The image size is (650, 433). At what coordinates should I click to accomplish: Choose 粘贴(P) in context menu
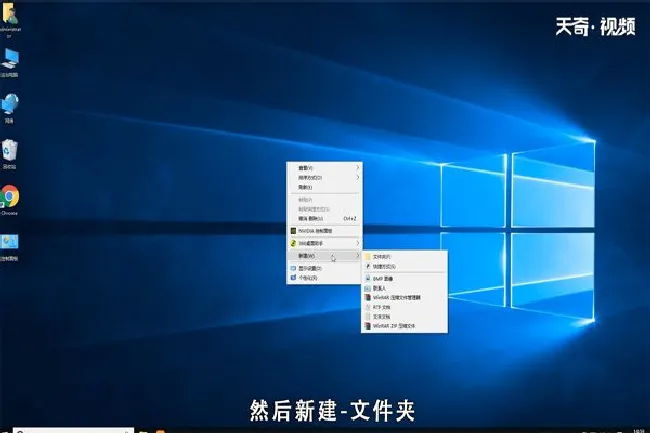tap(324, 200)
